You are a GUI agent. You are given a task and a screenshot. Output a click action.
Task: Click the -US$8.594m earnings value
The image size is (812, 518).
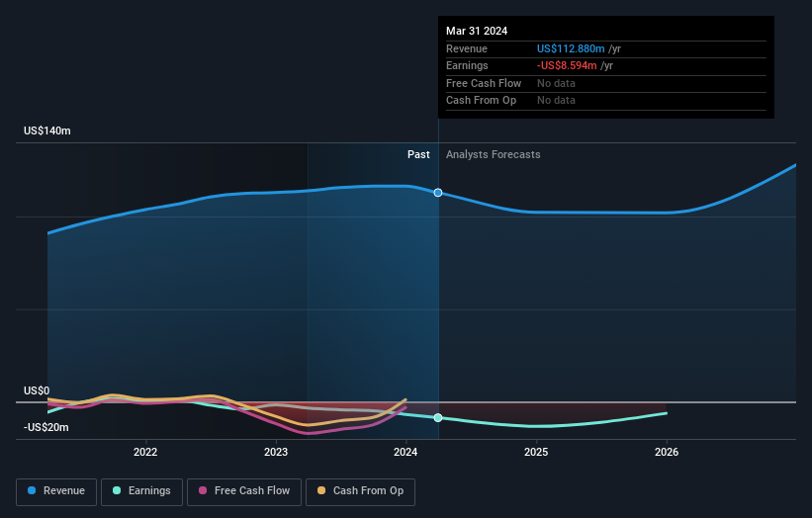567,65
